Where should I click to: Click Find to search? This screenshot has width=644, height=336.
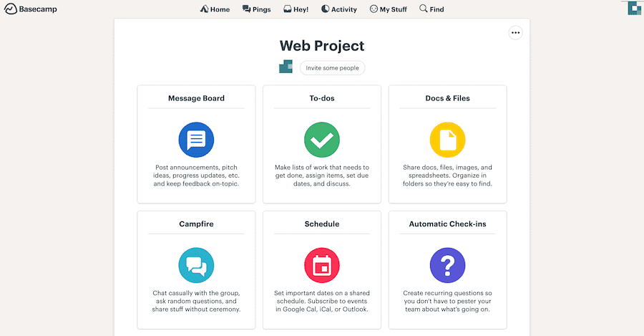[431, 9]
